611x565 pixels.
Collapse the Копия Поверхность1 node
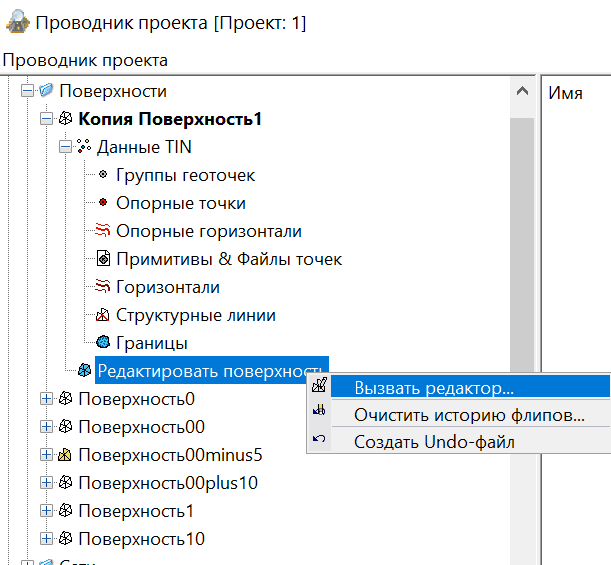tap(46, 119)
